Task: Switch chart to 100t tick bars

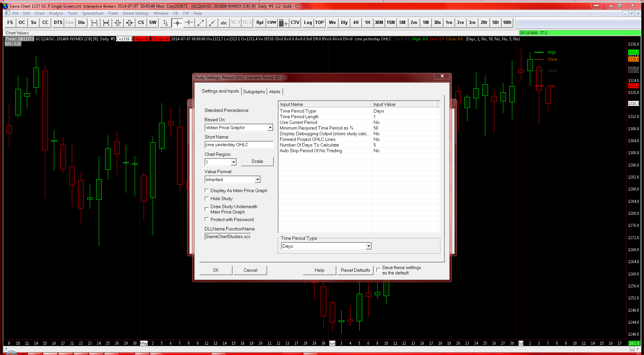Action: point(507,23)
